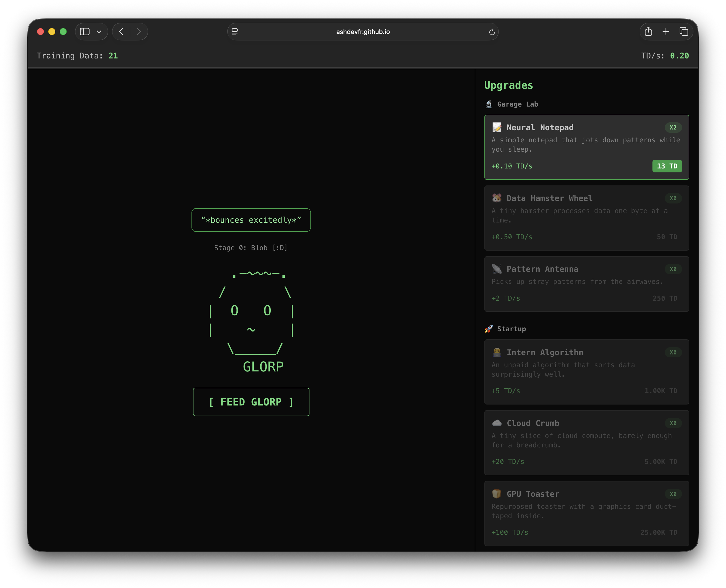Click the Data Hamster Wheel hamster icon
The height and width of the screenshot is (588, 726).
click(x=497, y=198)
